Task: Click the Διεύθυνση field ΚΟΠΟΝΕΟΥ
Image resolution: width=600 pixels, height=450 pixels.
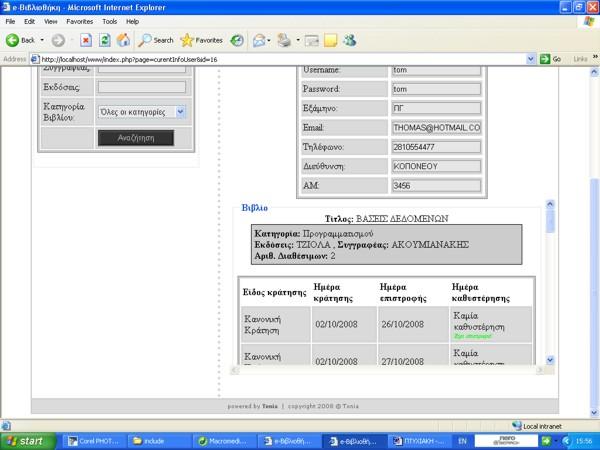Action: coord(436,166)
